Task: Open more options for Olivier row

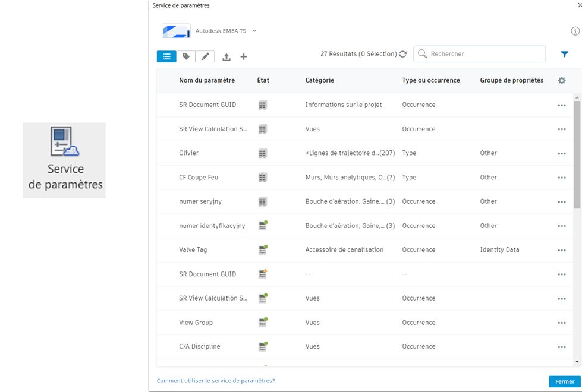Action: pyautogui.click(x=562, y=154)
